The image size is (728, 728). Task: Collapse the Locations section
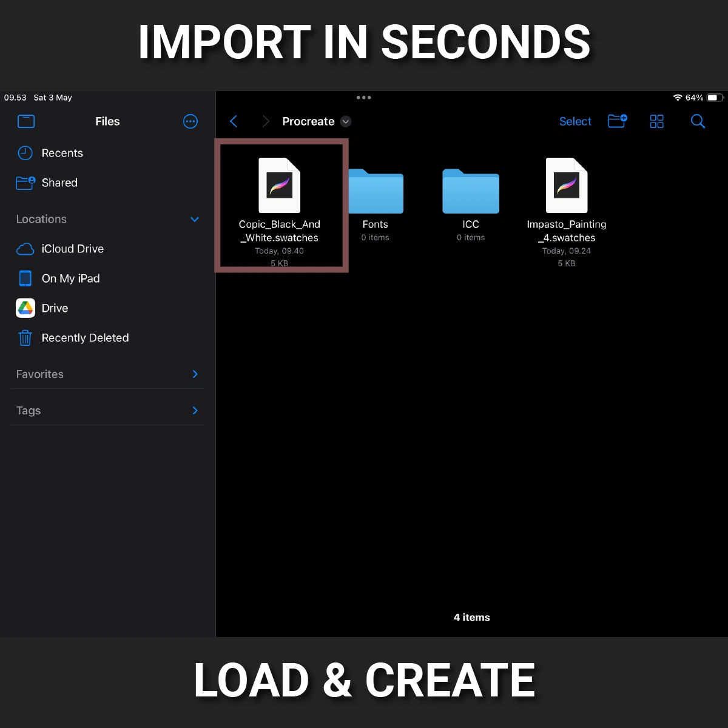click(x=195, y=220)
